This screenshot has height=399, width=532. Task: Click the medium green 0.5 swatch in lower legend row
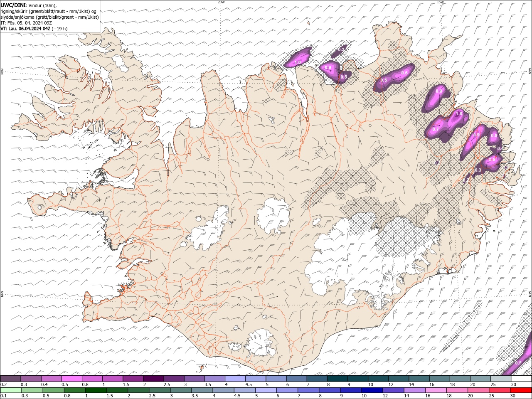pos(54,390)
